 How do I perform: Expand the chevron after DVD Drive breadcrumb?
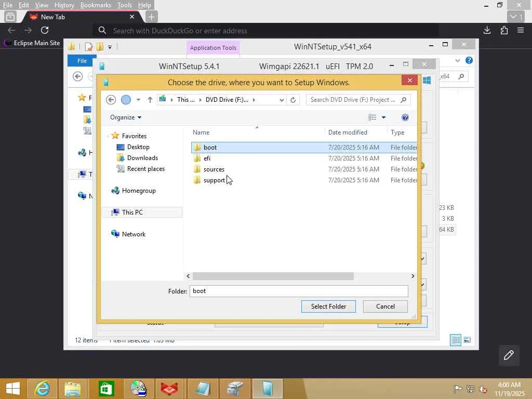coord(254,100)
